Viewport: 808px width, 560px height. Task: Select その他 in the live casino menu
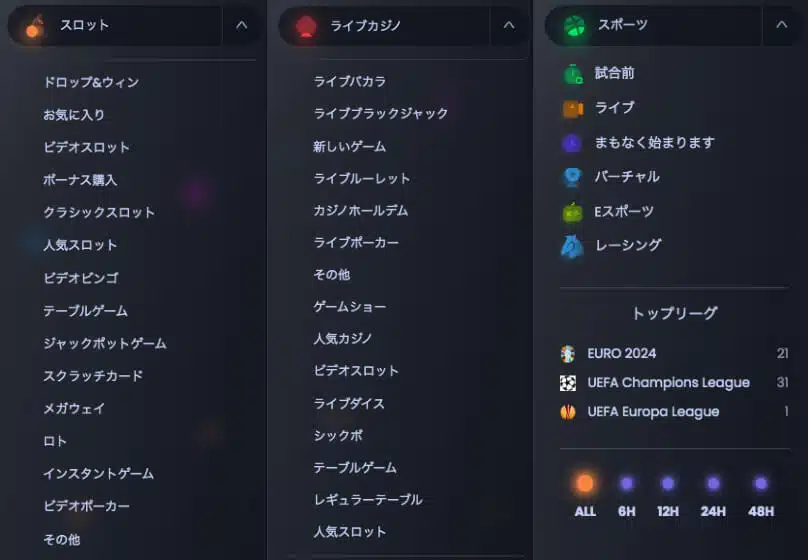point(332,275)
